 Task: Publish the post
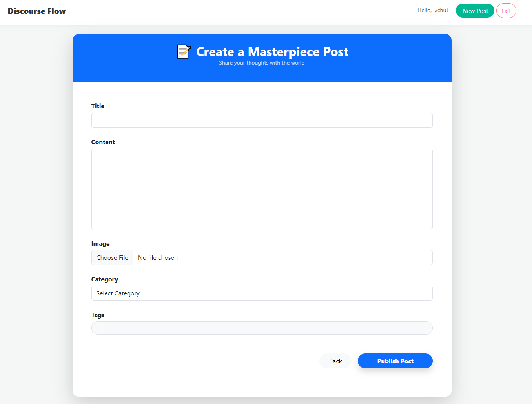click(x=395, y=361)
